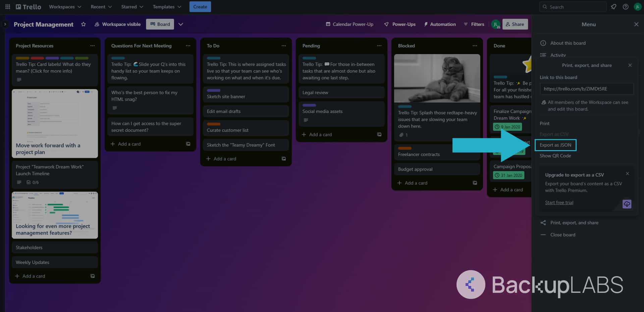Choose Close board in the menu
Viewport: 644px width, 312px height.
(563, 235)
